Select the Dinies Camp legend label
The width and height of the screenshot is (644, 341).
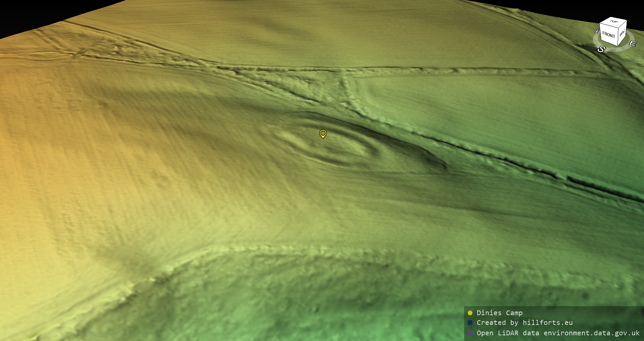pyautogui.click(x=499, y=313)
